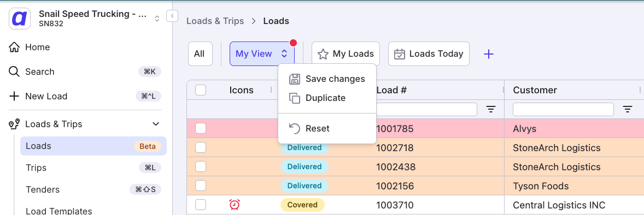Viewport: 644px width, 215px height.
Task: Focus the Load # filter input
Action: [x=427, y=109]
